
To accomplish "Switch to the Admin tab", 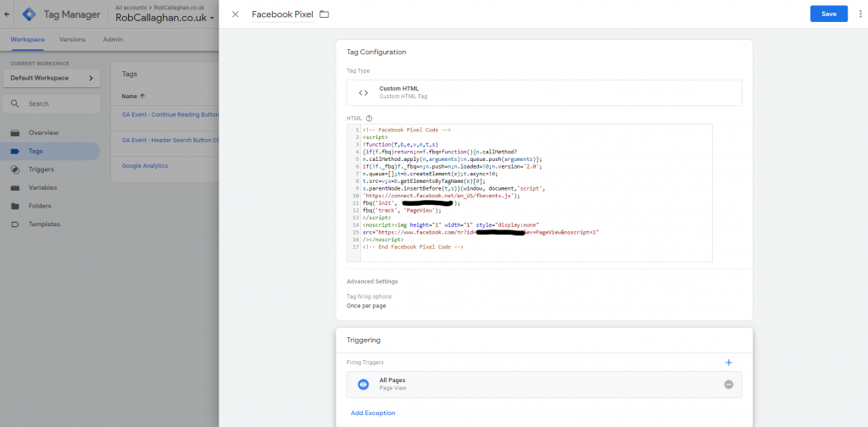I will pos(113,39).
